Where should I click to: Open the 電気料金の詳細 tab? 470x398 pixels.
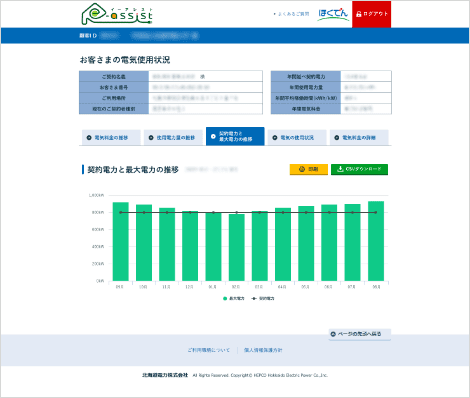tap(359, 137)
